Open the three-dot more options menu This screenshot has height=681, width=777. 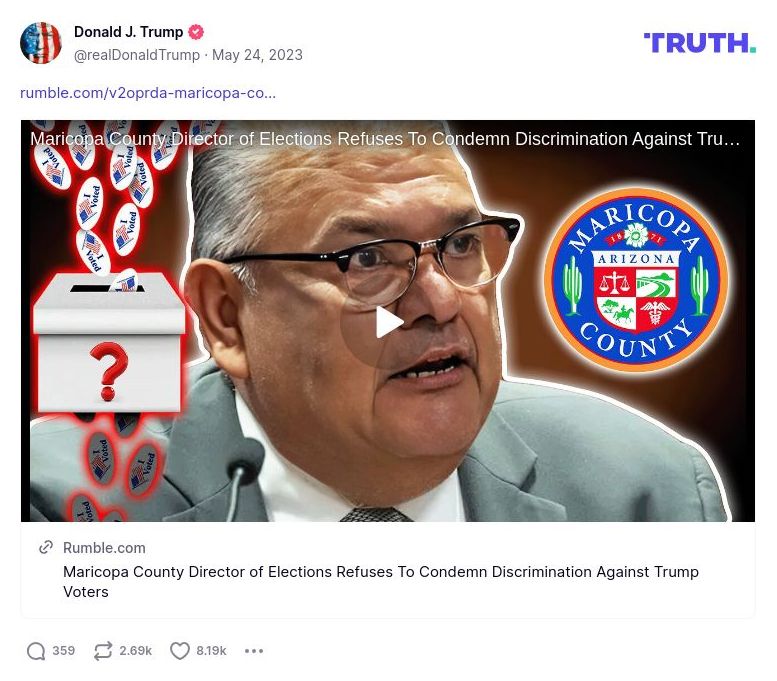coord(254,651)
